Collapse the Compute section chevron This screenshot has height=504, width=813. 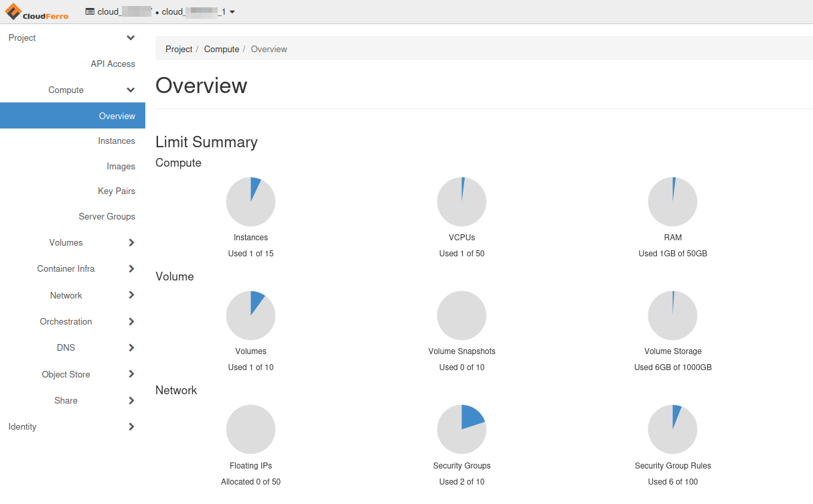tap(131, 90)
